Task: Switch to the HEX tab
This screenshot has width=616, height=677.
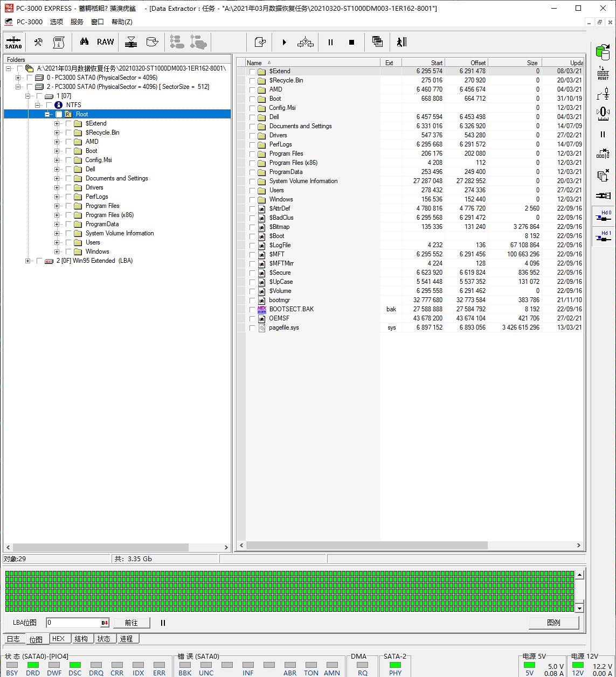Action: click(x=58, y=639)
